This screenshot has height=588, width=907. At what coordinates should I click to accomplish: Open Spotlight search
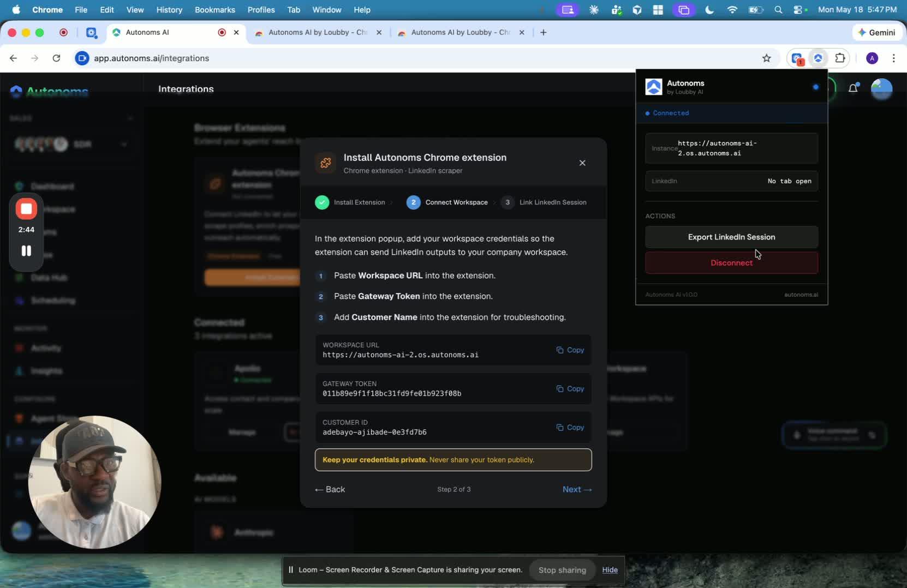pos(778,9)
